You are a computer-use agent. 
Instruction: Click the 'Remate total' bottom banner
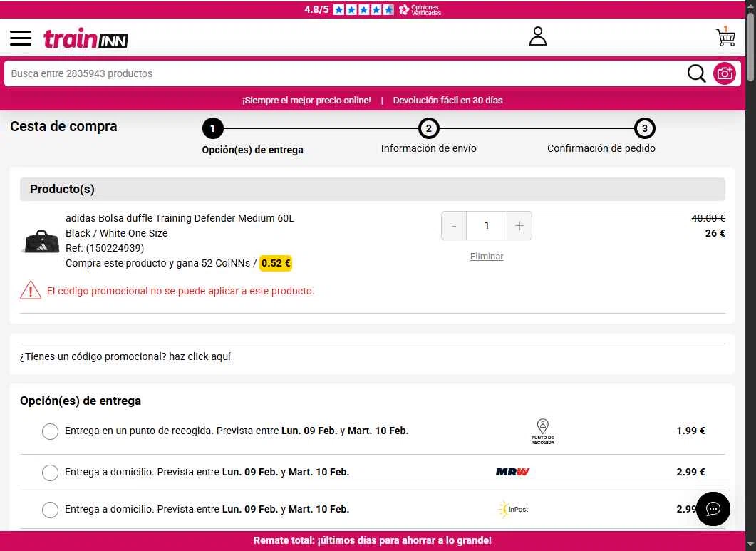coord(373,541)
